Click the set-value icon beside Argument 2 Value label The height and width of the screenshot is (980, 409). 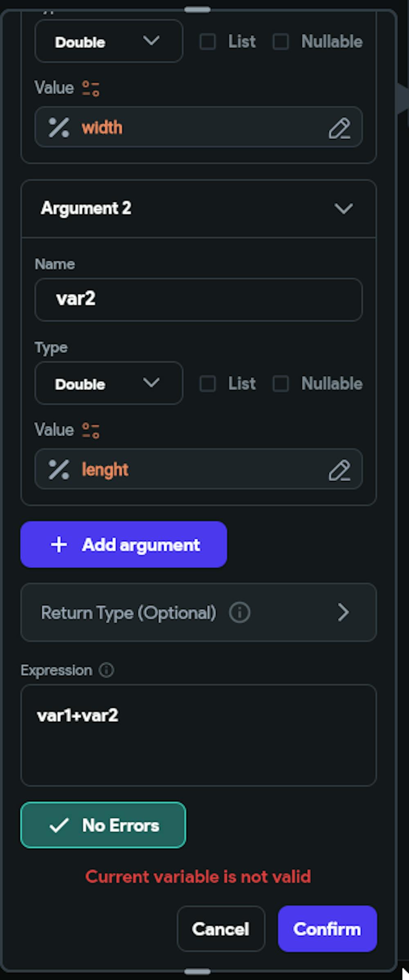[90, 429]
